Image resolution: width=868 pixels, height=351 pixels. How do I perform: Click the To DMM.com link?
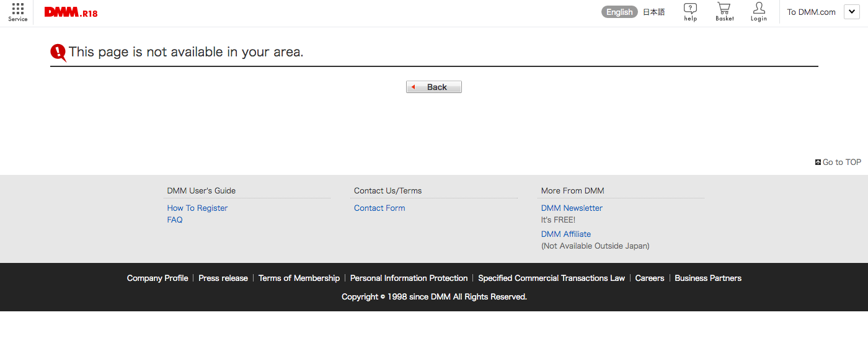click(x=811, y=12)
